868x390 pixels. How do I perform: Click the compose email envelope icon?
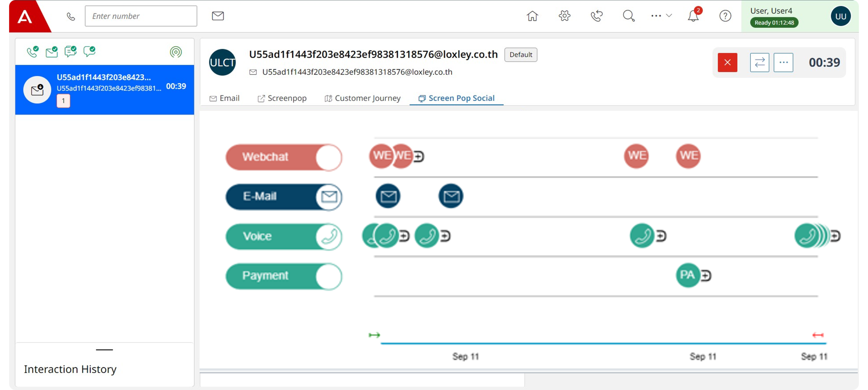click(218, 16)
